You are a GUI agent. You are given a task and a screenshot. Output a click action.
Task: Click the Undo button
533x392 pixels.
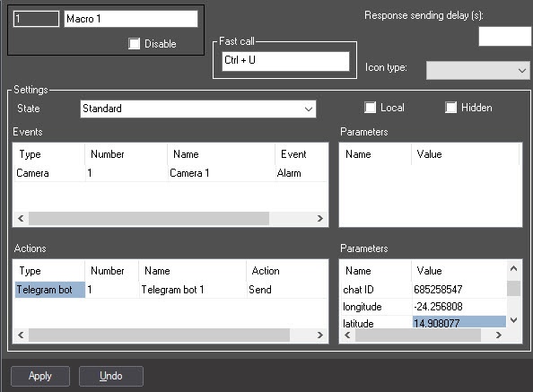coord(111,376)
